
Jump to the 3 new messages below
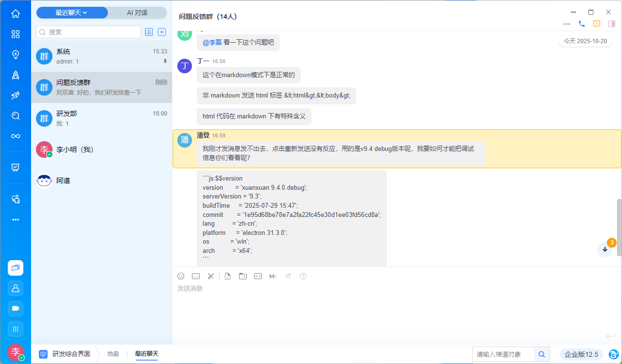(x=605, y=249)
